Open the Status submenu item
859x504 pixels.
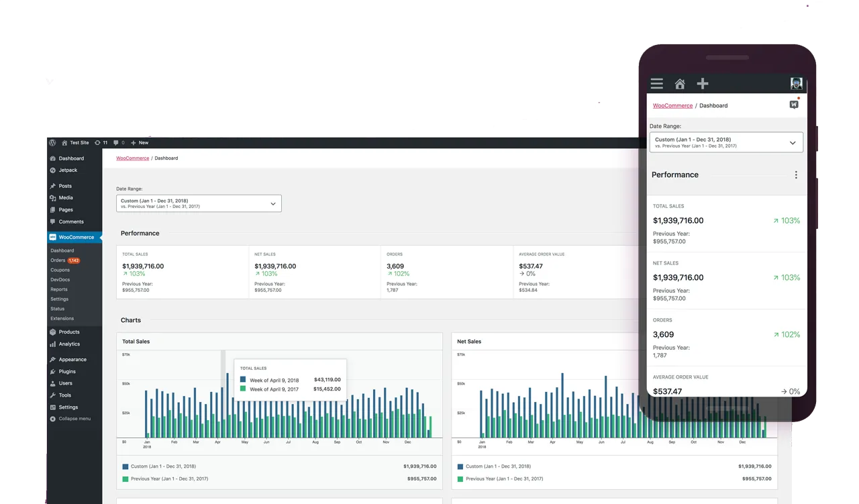[x=58, y=309]
